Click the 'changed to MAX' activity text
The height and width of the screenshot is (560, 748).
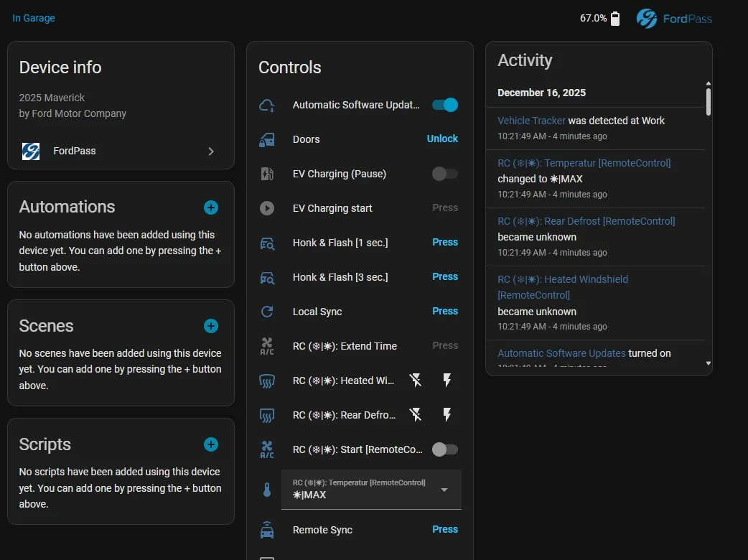pos(540,179)
